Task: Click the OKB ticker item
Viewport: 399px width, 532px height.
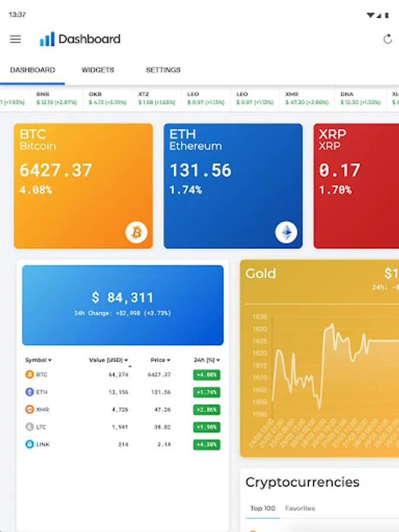Action: 107,98
